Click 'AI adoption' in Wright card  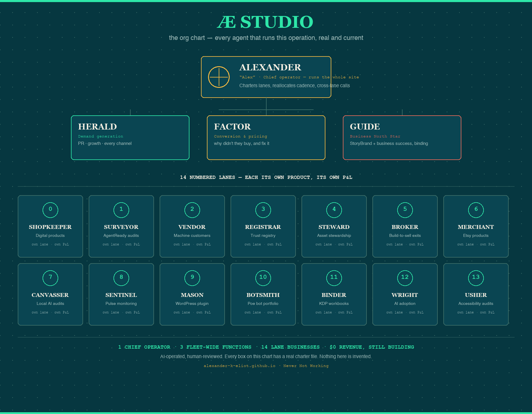coord(405,304)
